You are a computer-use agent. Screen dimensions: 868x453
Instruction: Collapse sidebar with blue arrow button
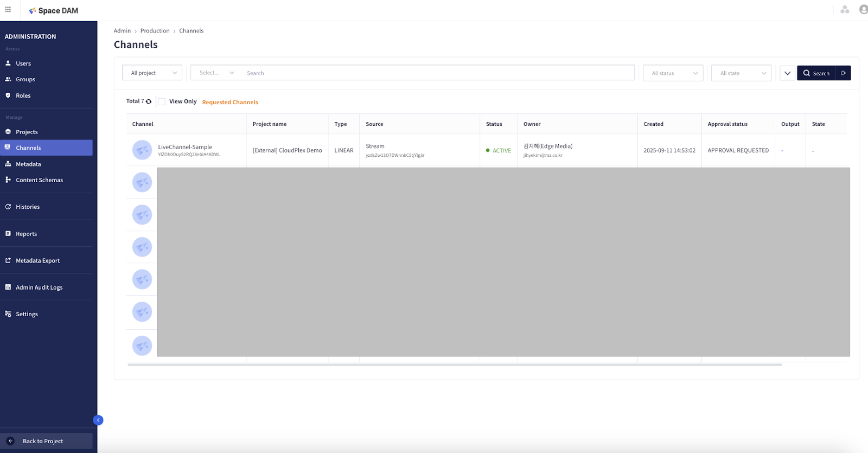click(x=98, y=420)
